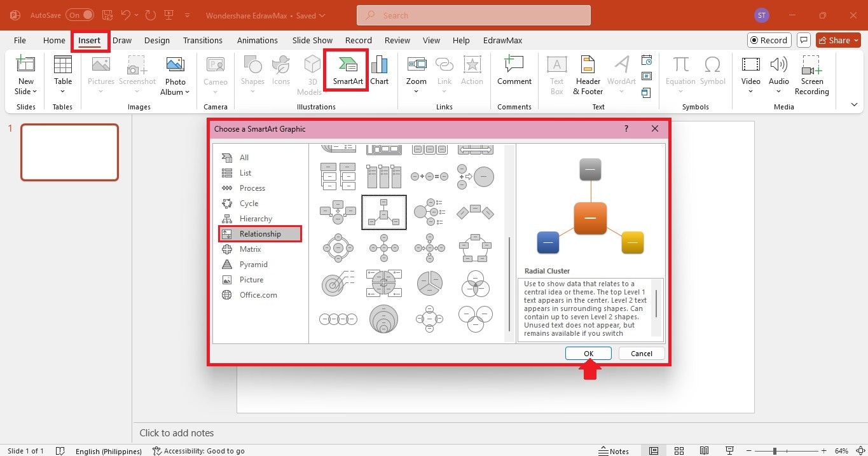Insert Video from the Media group
This screenshot has width=868, height=456.
point(751,70)
